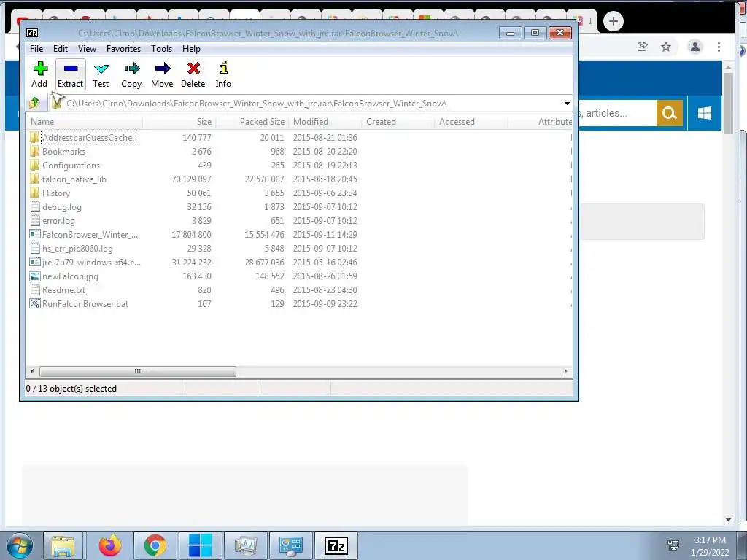
Task: Click the 2015-09-11 14:29 modified date
Action: (325, 234)
